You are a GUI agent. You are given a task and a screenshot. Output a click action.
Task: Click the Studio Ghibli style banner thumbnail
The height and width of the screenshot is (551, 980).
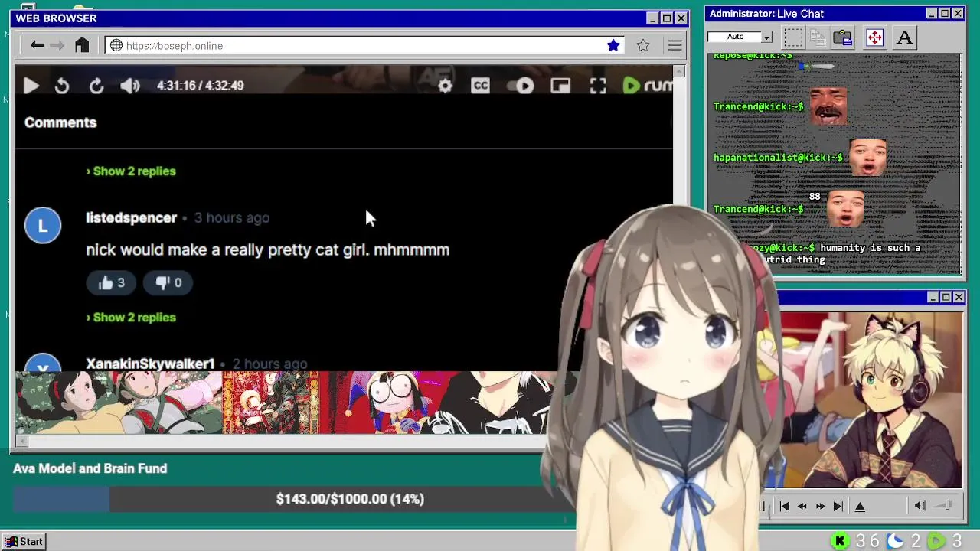(x=119, y=403)
